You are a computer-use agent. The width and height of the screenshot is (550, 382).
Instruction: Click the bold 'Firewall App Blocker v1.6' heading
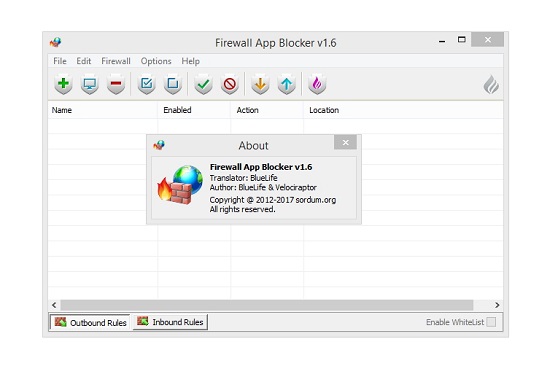tap(261, 167)
